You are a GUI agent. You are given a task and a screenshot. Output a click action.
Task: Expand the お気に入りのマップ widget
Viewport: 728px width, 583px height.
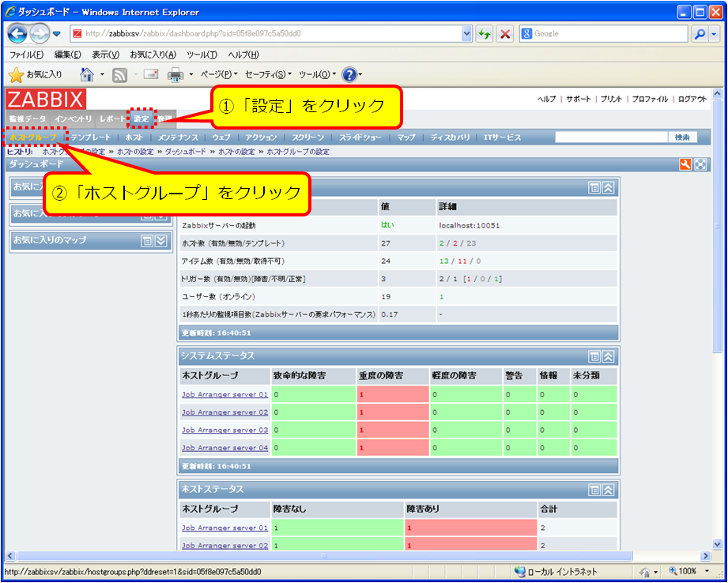click(x=160, y=241)
